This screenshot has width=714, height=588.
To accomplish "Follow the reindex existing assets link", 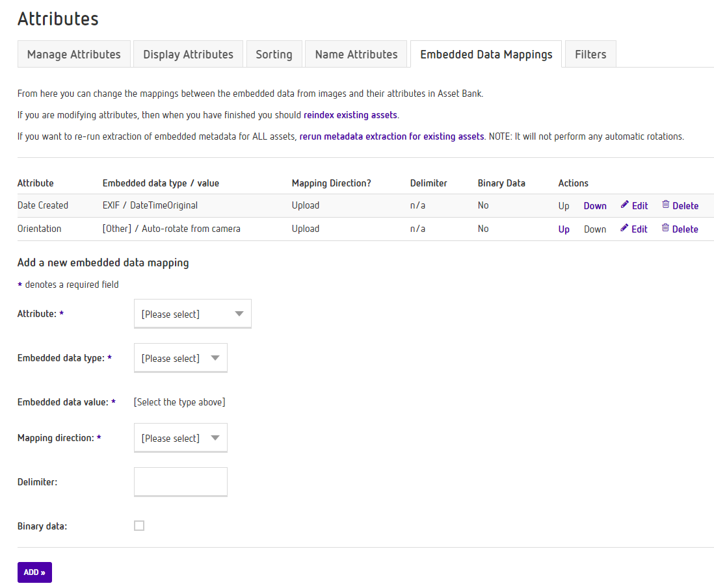I will pyautogui.click(x=350, y=115).
